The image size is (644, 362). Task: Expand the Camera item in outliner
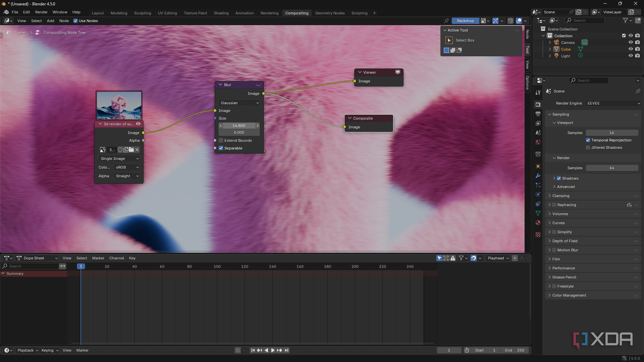click(550, 43)
